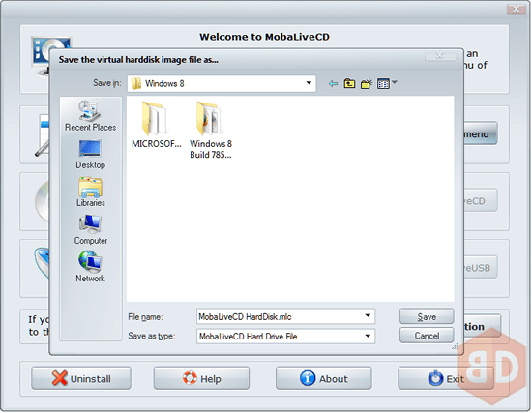
Task: Close the save dialog window
Action: point(440,55)
